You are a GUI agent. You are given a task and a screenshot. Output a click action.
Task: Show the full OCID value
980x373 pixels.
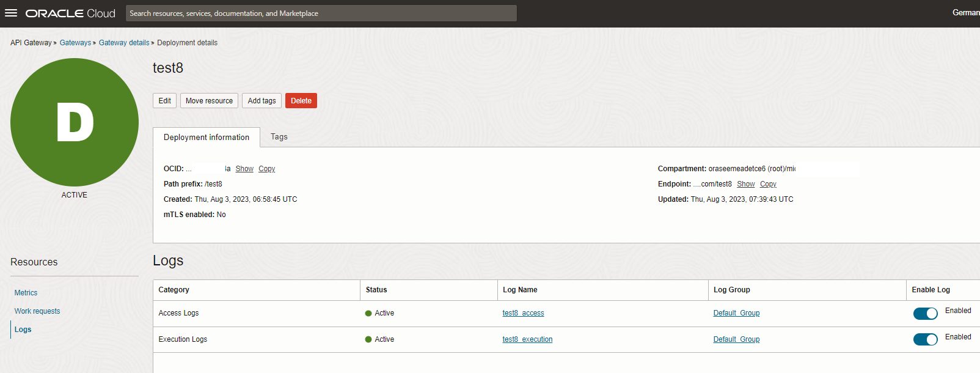pyautogui.click(x=244, y=169)
